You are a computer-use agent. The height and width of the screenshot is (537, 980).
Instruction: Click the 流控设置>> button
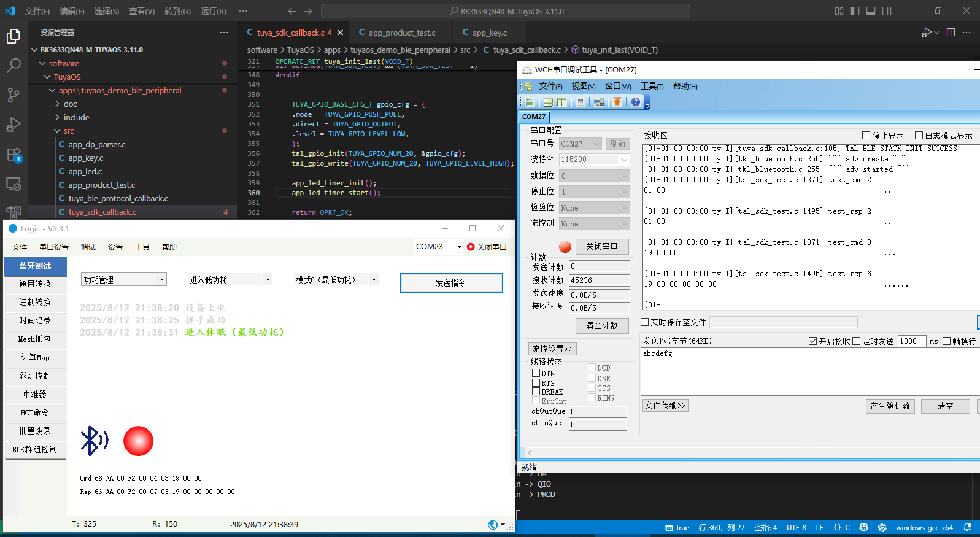[x=552, y=349]
